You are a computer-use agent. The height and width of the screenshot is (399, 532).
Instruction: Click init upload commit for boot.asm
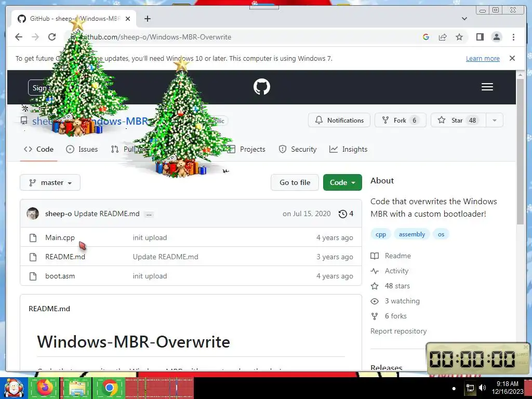click(x=150, y=276)
